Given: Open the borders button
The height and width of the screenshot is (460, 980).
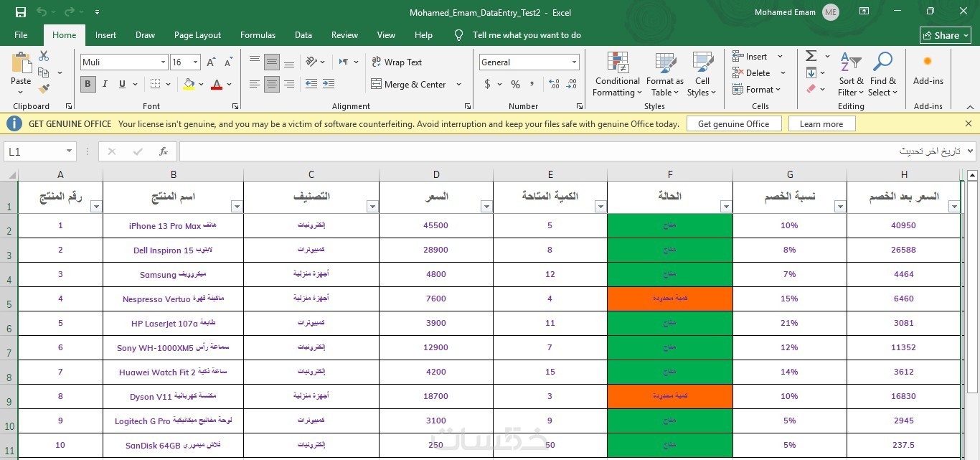Looking at the screenshot, I should pos(156,84).
